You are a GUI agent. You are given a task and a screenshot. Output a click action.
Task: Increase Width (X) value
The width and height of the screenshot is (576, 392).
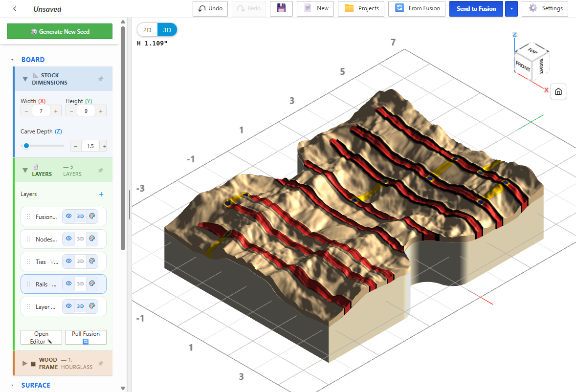tap(56, 111)
